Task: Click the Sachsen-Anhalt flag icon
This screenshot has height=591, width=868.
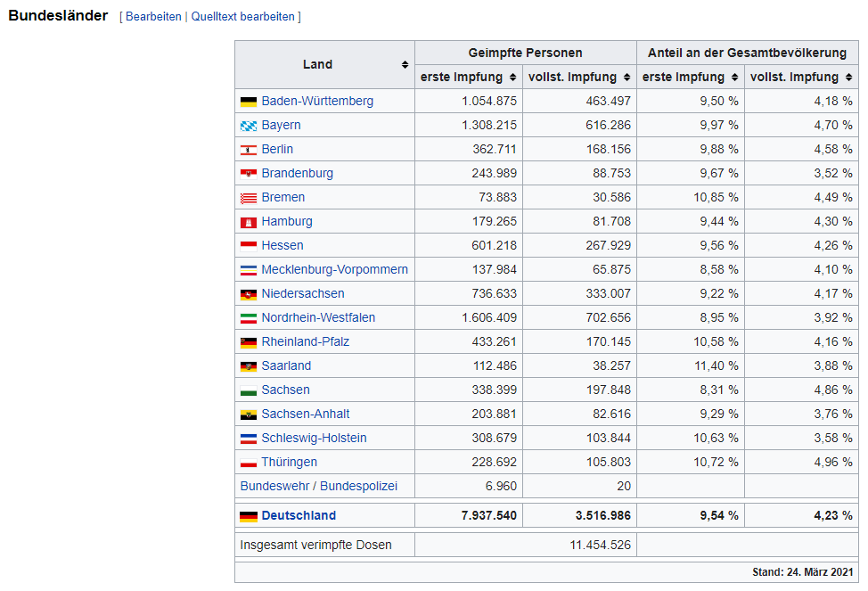Action: coord(248,415)
